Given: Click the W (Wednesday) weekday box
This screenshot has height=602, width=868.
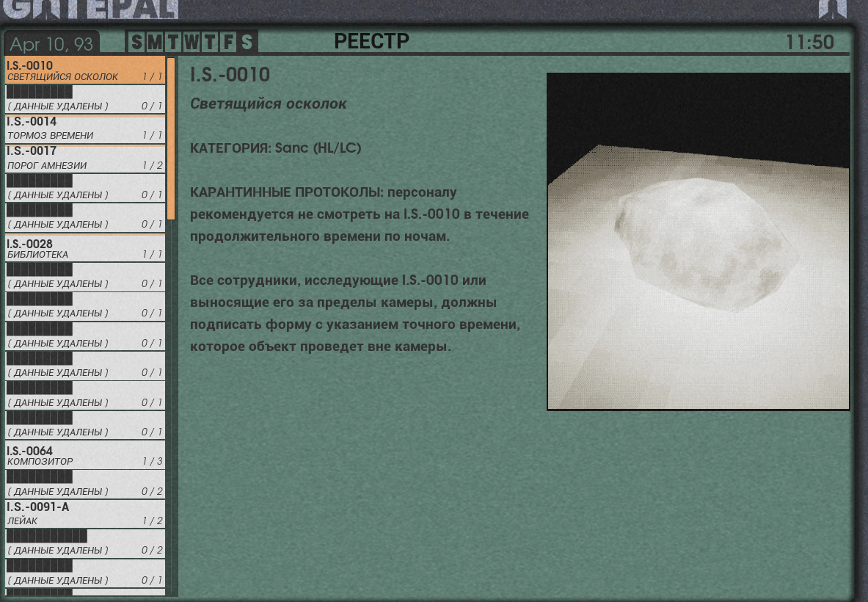Looking at the screenshot, I should click(x=192, y=42).
